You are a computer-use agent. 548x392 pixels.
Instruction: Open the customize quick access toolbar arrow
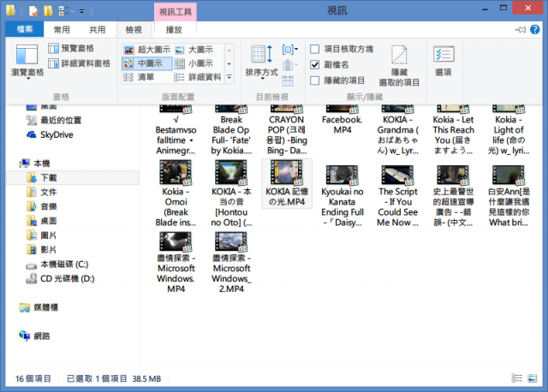point(82,11)
